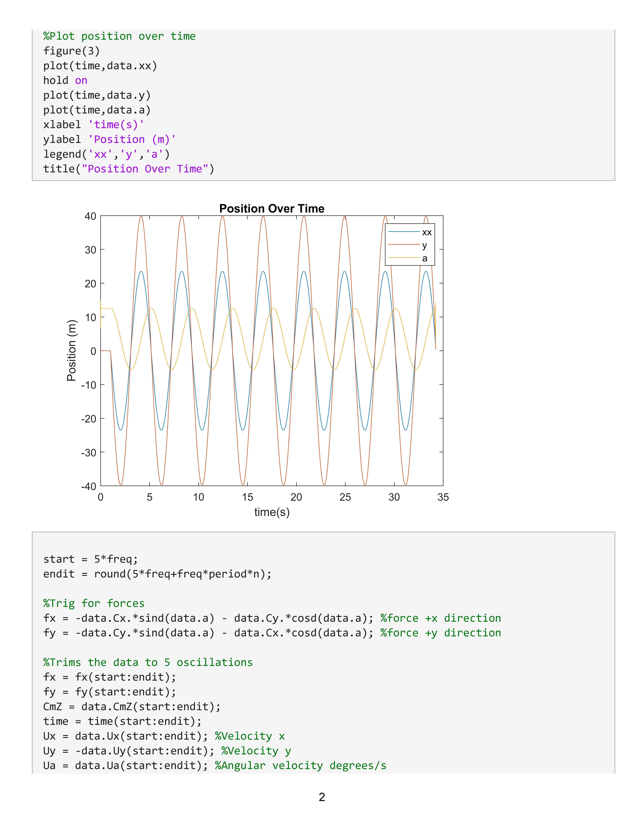
Task: Click the comment '%Velocity y'
Action: point(256,751)
